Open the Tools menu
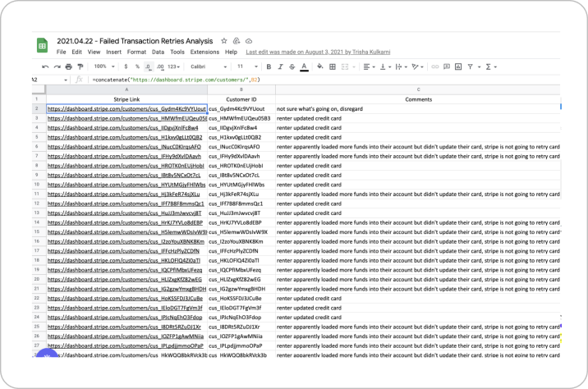The width and height of the screenshot is (588, 389). [177, 52]
